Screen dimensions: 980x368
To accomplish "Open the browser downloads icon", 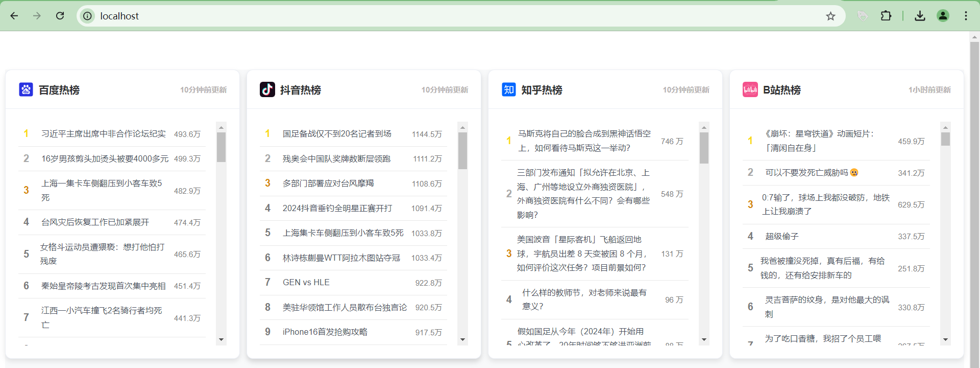I will click(920, 16).
